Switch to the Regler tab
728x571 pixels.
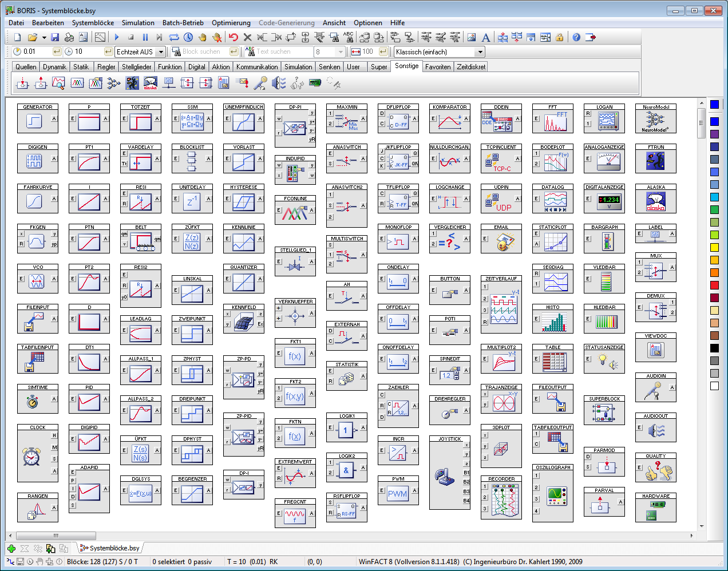[x=106, y=67]
